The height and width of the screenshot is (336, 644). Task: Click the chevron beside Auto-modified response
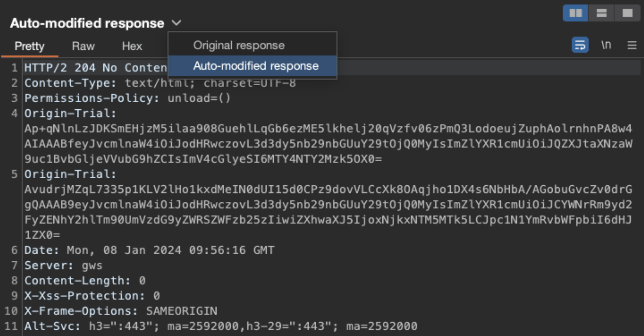pos(176,23)
